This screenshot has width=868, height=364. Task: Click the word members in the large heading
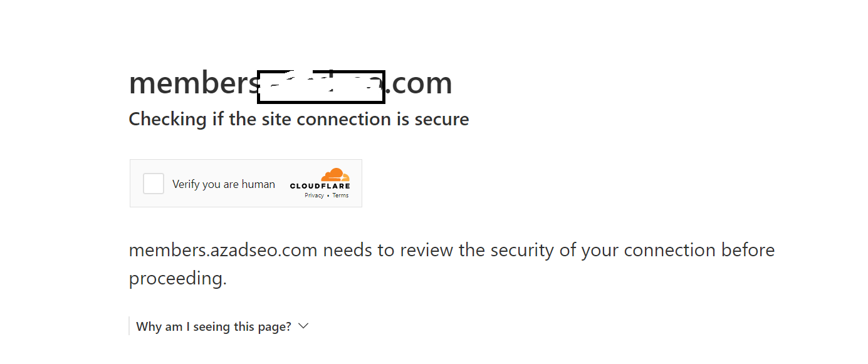pyautogui.click(x=193, y=83)
